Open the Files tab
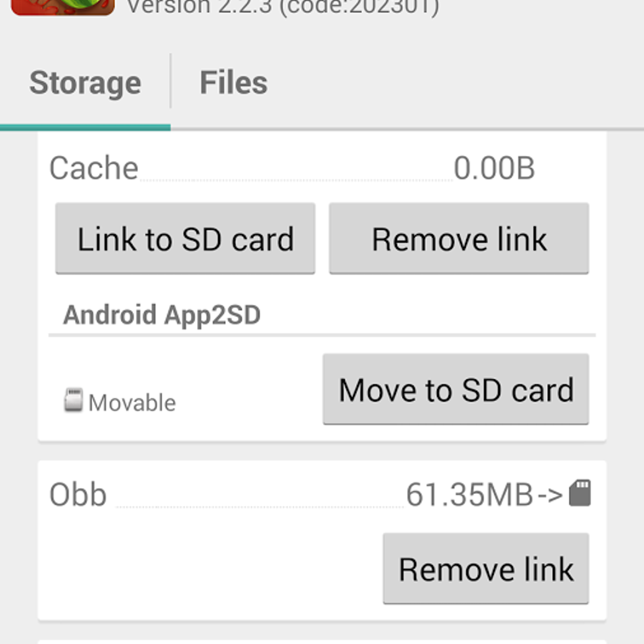This screenshot has height=644, width=644. pos(233,83)
